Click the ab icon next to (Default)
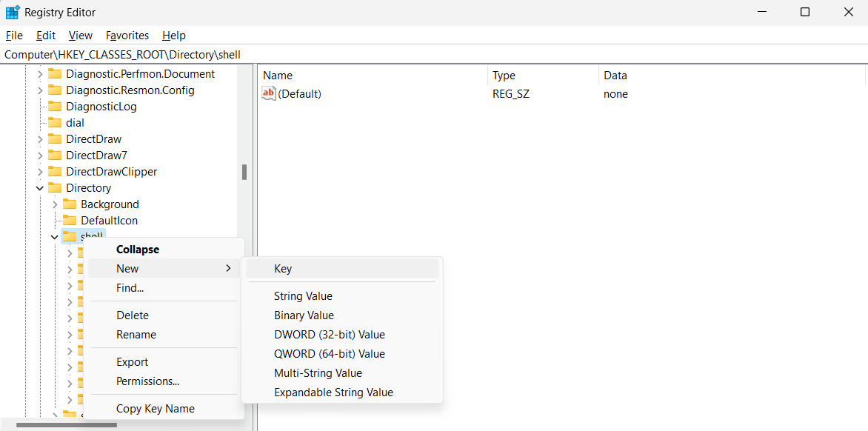This screenshot has height=431, width=868. (x=268, y=93)
